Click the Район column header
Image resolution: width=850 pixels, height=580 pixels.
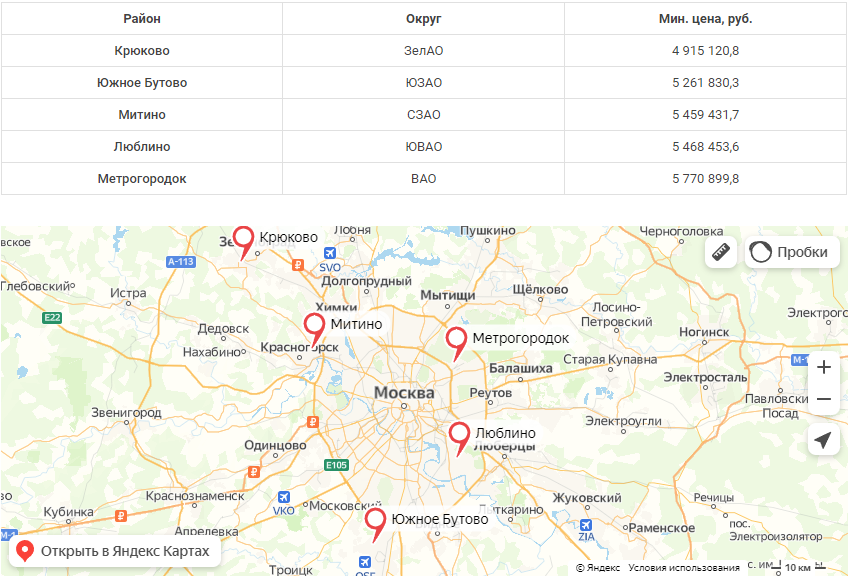pyautogui.click(x=142, y=19)
